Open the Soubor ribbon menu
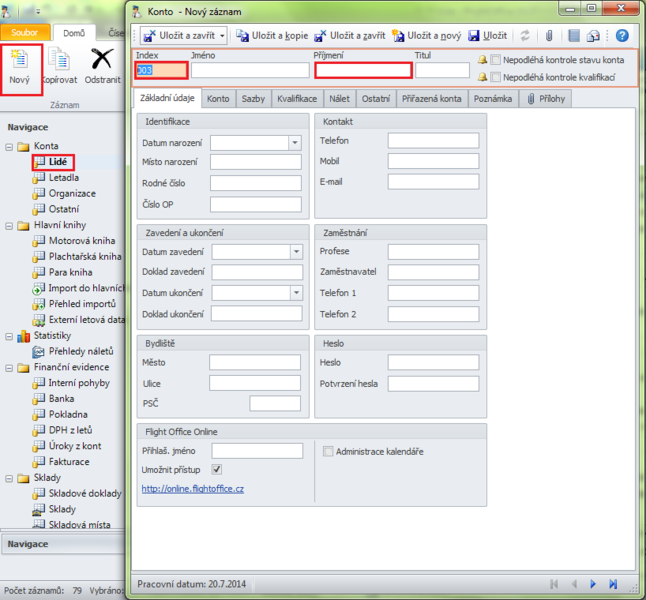The image size is (646, 600). (x=25, y=33)
